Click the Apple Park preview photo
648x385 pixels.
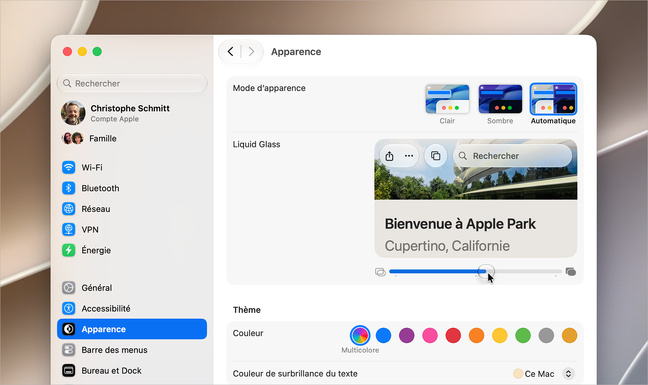point(476,170)
